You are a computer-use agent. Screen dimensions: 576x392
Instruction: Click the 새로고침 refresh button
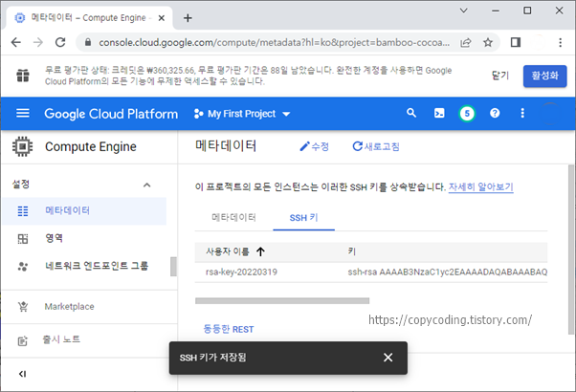[376, 146]
